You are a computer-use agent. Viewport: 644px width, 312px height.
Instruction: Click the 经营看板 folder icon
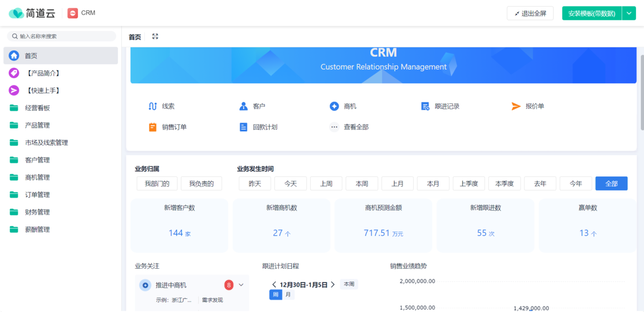coord(14,108)
